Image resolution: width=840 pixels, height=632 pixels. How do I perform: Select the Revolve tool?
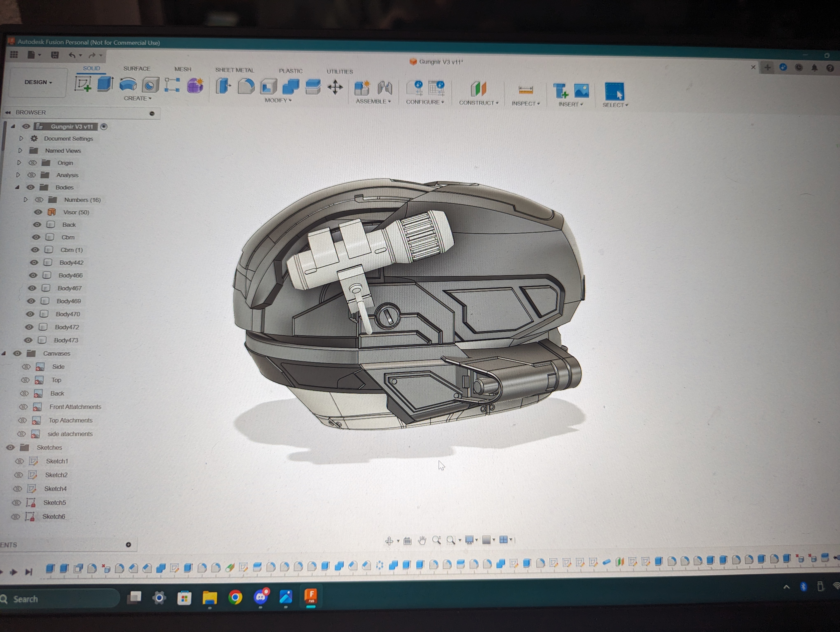[x=128, y=85]
